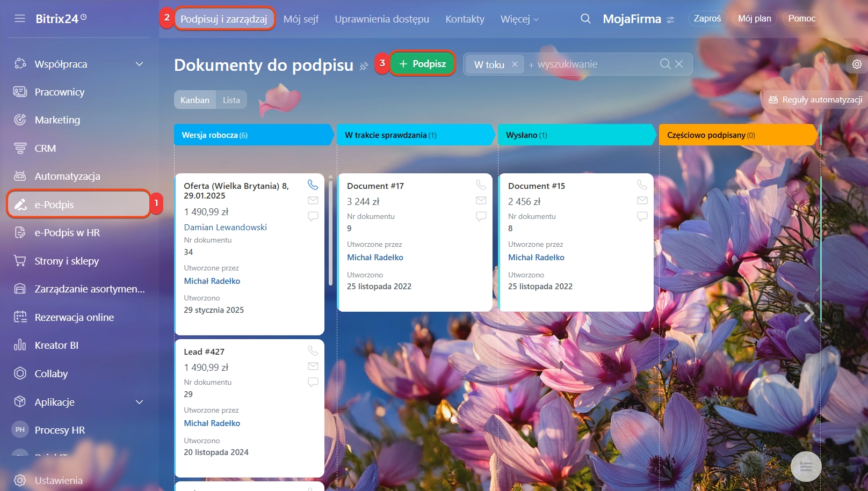Open the settings gear at top right

(x=857, y=64)
